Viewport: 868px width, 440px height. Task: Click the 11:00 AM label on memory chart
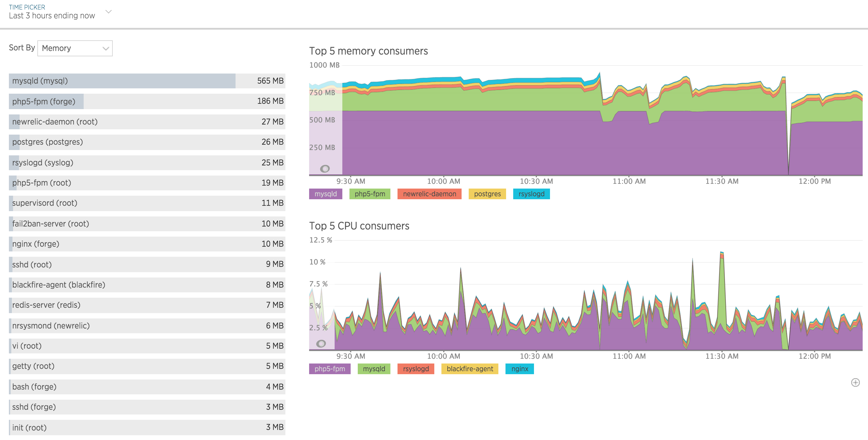629,181
